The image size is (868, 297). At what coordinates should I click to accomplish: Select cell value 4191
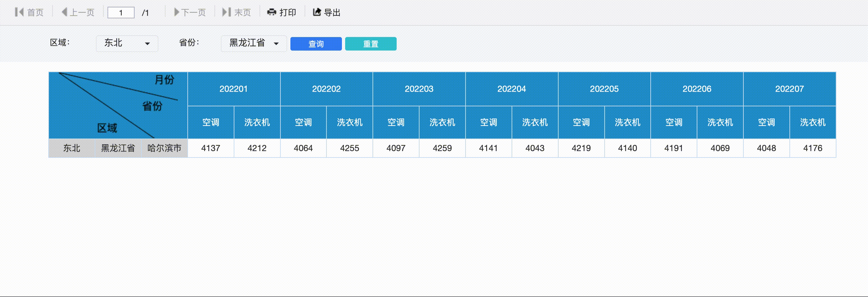(674, 148)
